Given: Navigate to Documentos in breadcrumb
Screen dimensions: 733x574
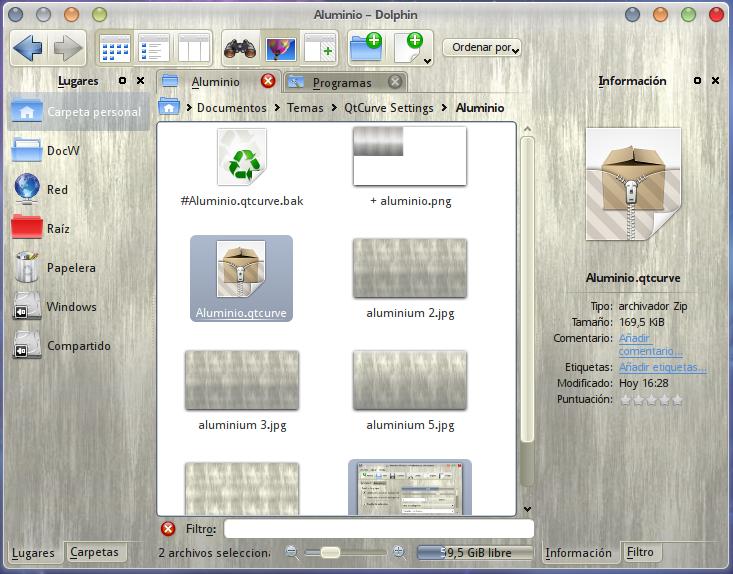Looking at the screenshot, I should coord(231,108).
